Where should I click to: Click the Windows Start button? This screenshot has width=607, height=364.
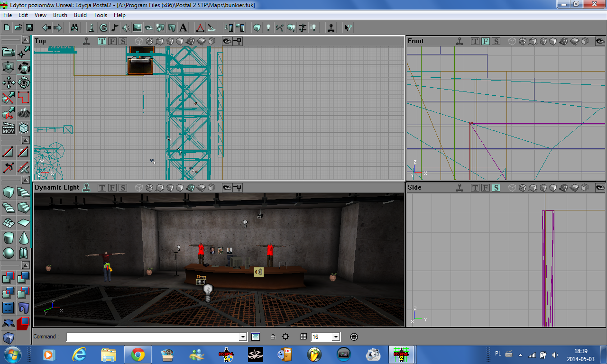12,354
